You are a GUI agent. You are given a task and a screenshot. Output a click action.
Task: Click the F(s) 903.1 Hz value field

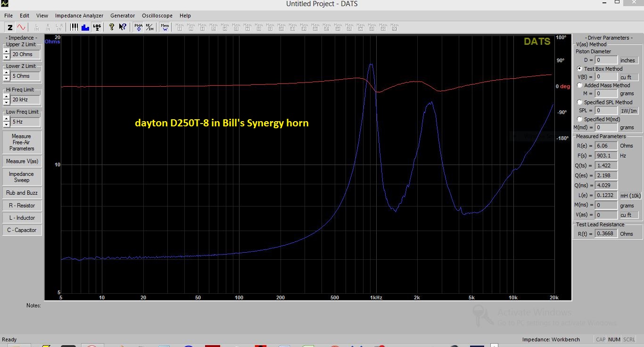point(606,156)
